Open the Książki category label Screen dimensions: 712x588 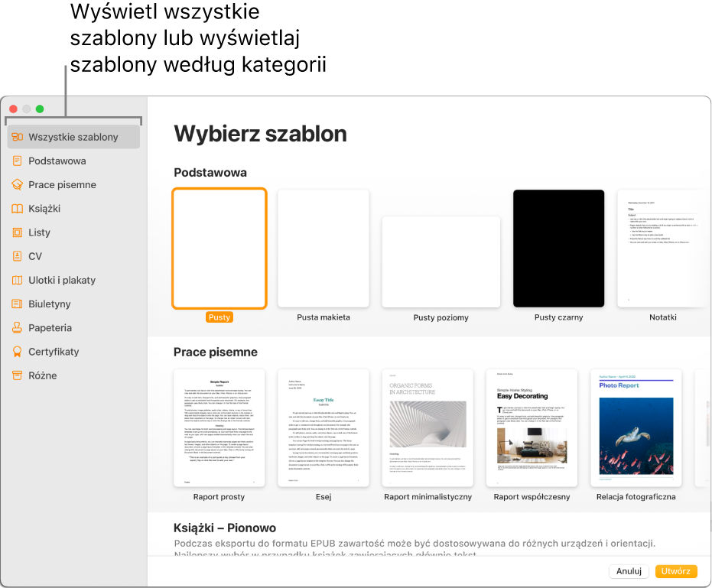(44, 209)
